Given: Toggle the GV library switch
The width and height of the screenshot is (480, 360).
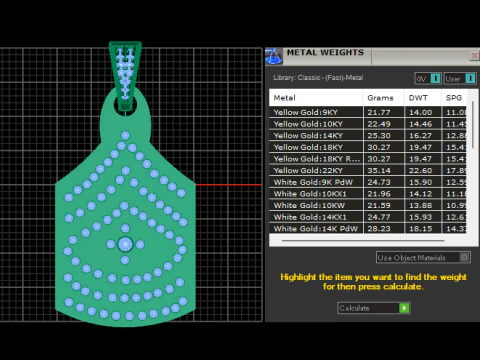Looking at the screenshot, I should [428, 79].
